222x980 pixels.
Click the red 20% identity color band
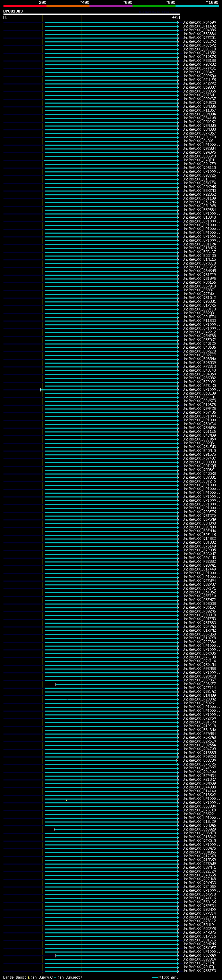pyautogui.click(x=25, y=6)
